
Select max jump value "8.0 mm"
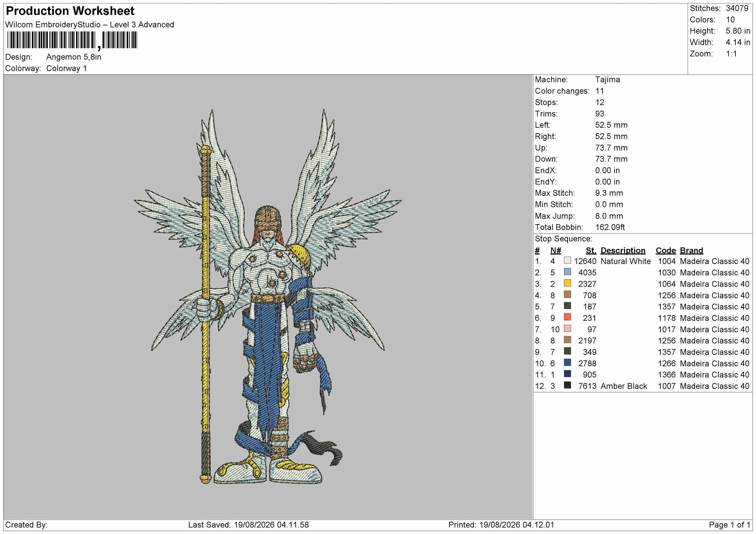tap(609, 216)
